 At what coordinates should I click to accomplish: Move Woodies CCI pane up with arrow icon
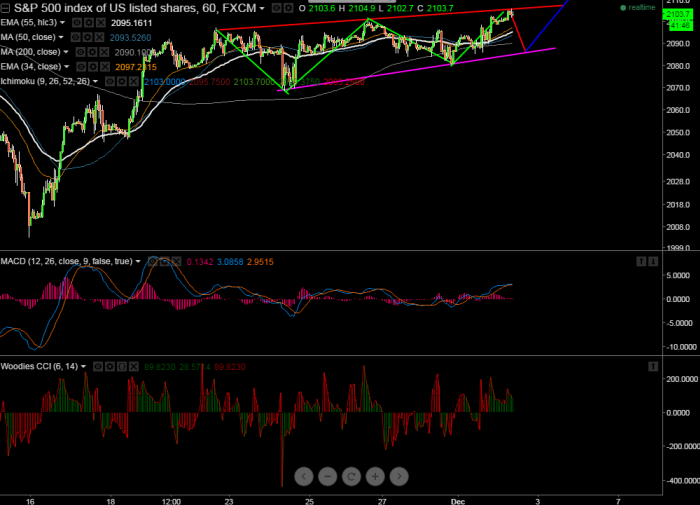[x=653, y=367]
